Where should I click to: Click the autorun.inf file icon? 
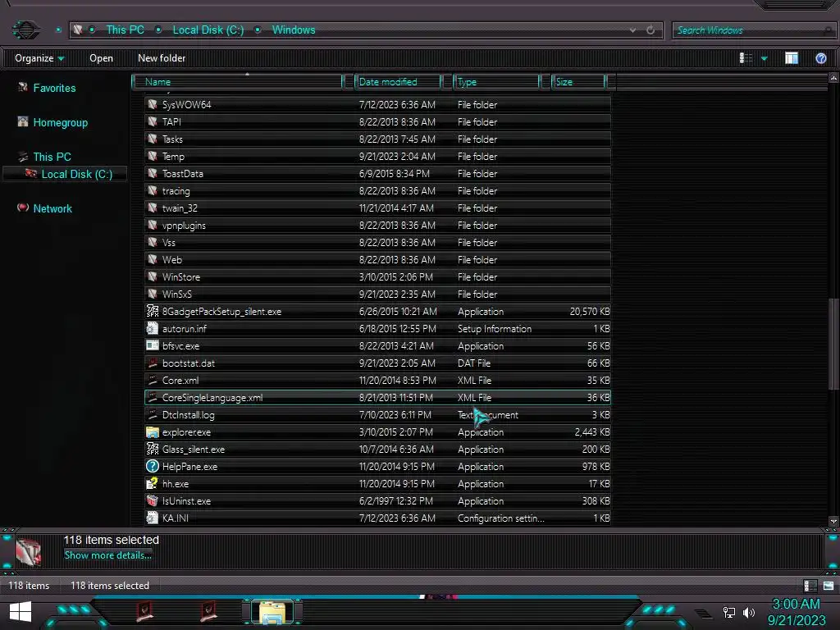(152, 328)
